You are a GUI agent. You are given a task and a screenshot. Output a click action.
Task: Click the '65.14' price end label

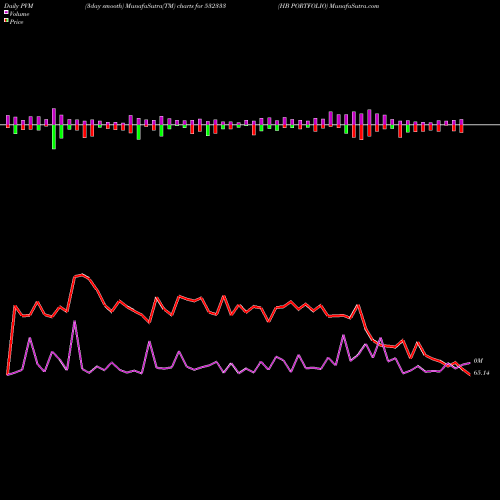[481, 373]
